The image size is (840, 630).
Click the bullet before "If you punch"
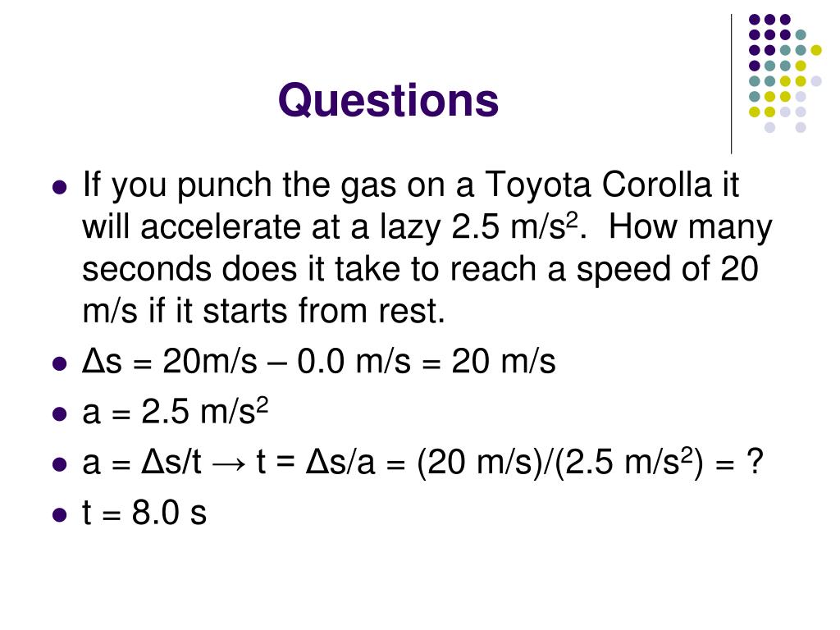point(60,188)
